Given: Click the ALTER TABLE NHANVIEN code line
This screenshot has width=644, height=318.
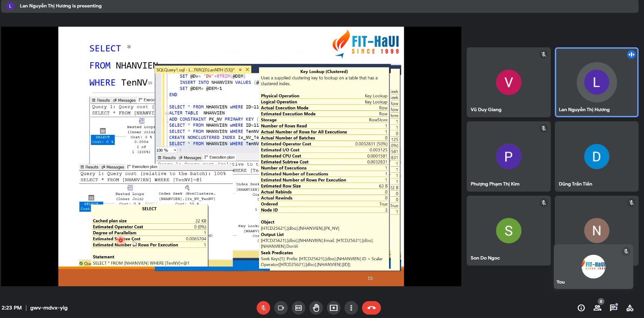Looking at the screenshot, I should point(197,113).
